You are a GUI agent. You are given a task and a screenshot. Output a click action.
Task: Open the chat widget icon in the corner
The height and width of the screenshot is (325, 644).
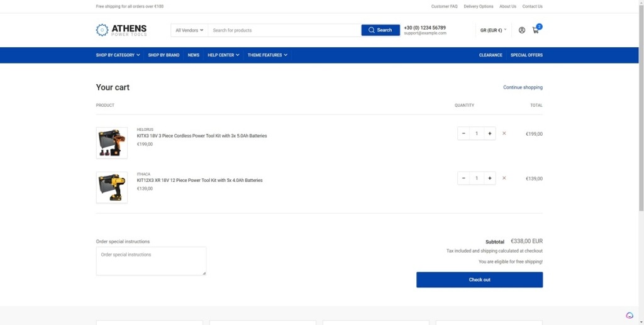(630, 316)
